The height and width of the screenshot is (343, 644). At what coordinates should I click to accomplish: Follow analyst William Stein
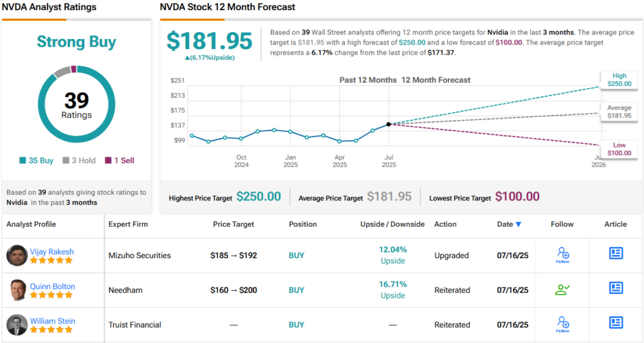pos(562,324)
